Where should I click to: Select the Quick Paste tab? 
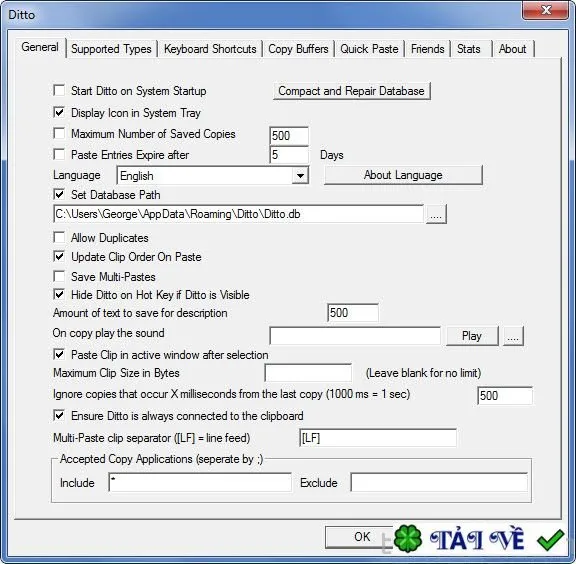coord(369,49)
